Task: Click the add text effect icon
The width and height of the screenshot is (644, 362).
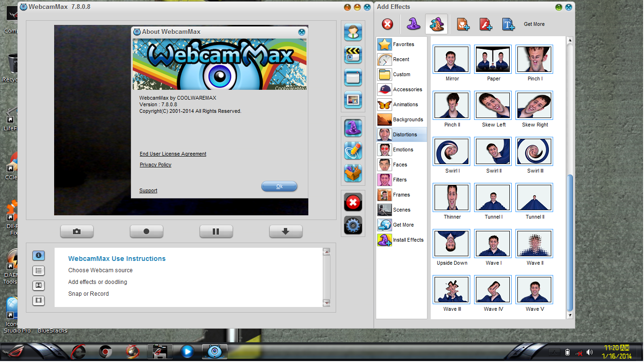Action: [508, 24]
